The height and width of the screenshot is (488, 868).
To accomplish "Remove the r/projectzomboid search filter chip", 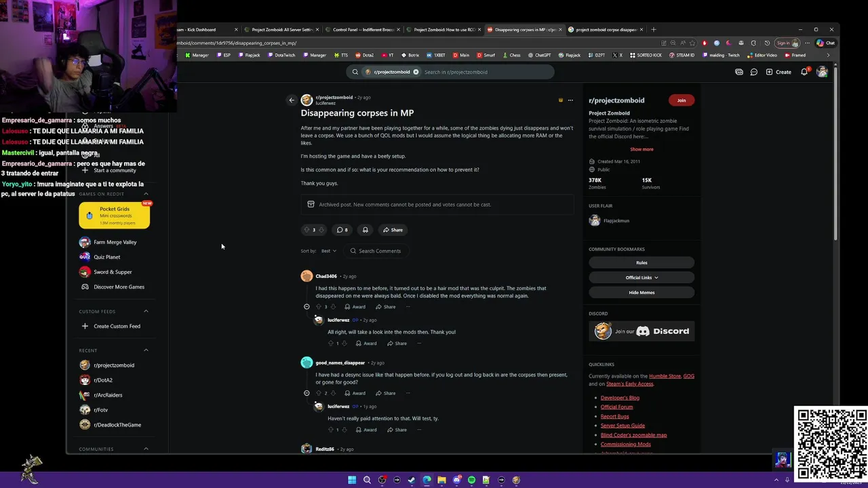I will pos(416,72).
